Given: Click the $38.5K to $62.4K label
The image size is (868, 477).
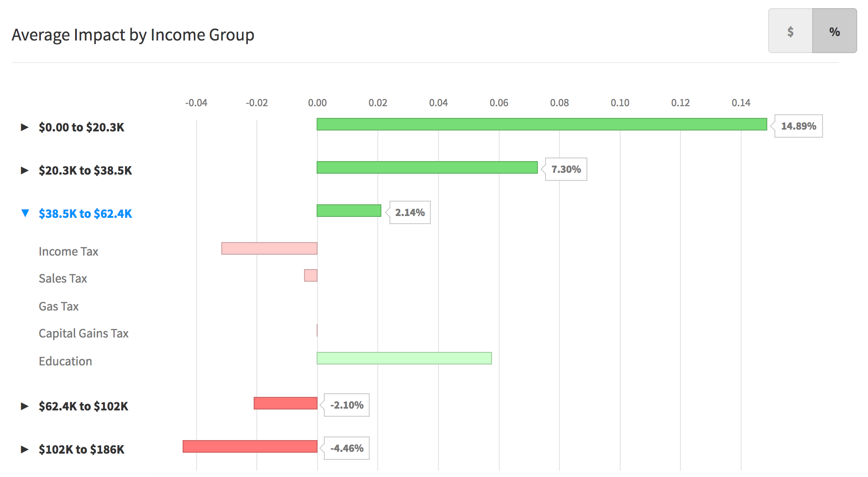Looking at the screenshot, I should click(x=85, y=214).
